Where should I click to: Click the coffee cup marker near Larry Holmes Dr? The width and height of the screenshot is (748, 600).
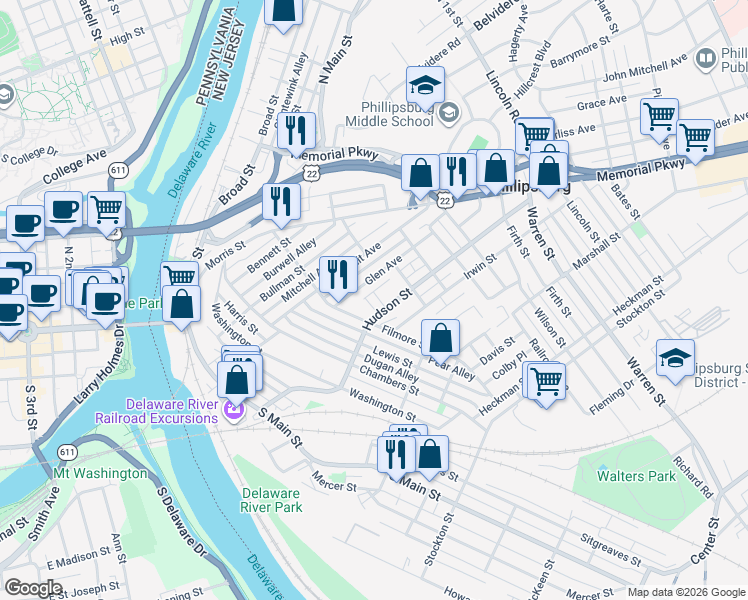coord(105,302)
